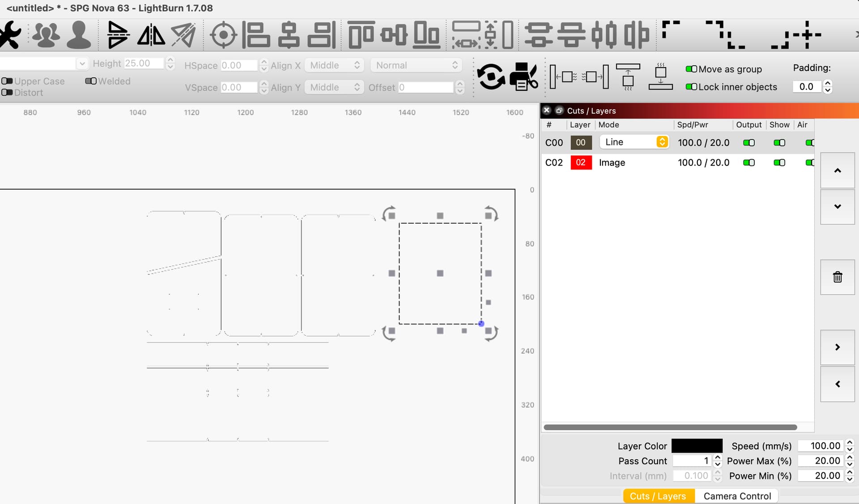Click the Ungroup single person icon

[x=79, y=34]
